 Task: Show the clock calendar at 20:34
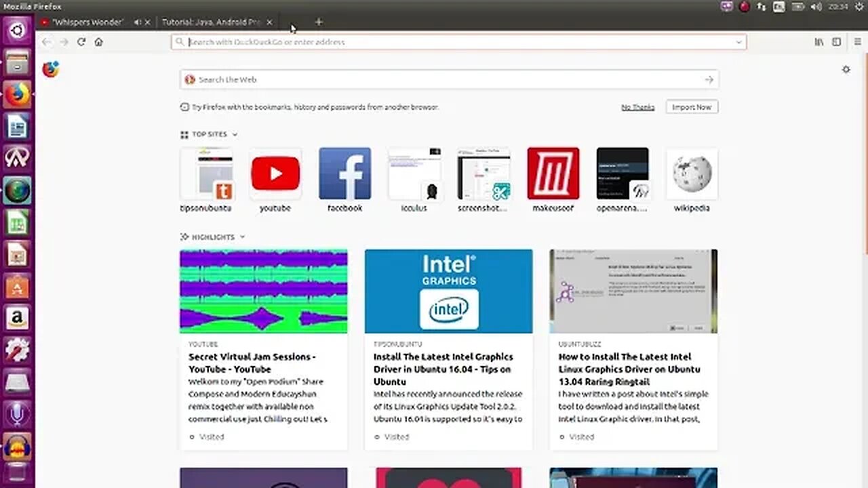tap(837, 7)
